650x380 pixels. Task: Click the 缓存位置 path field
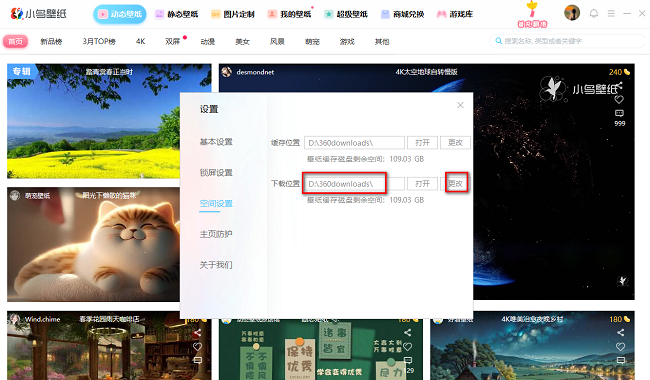[354, 143]
